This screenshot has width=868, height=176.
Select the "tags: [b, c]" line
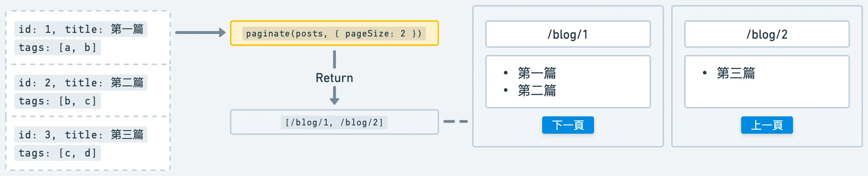point(58,101)
